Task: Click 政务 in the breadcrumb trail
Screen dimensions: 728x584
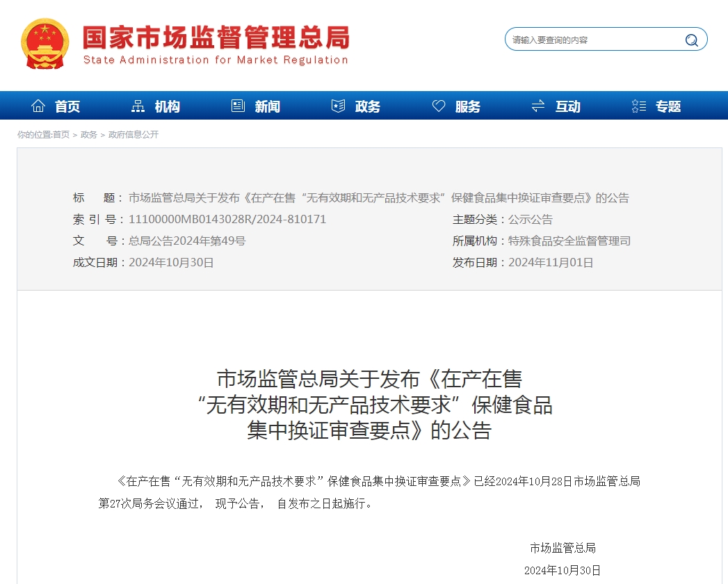Action: click(90, 134)
